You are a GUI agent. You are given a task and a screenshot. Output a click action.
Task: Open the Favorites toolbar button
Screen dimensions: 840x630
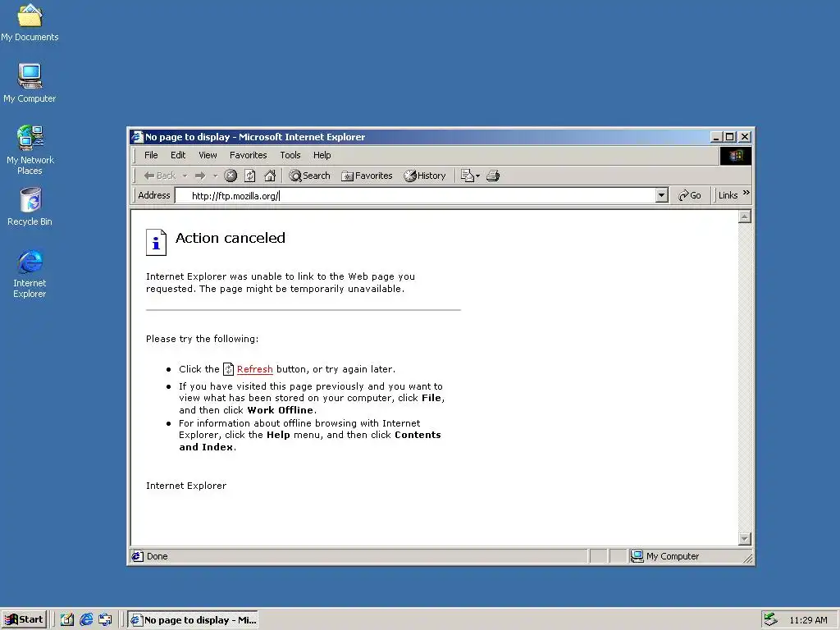(x=367, y=176)
